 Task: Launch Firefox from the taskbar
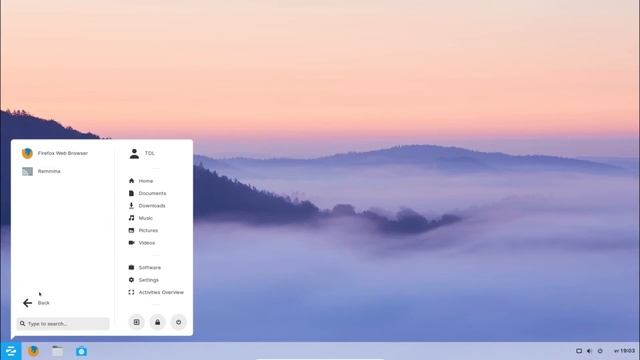tap(33, 351)
